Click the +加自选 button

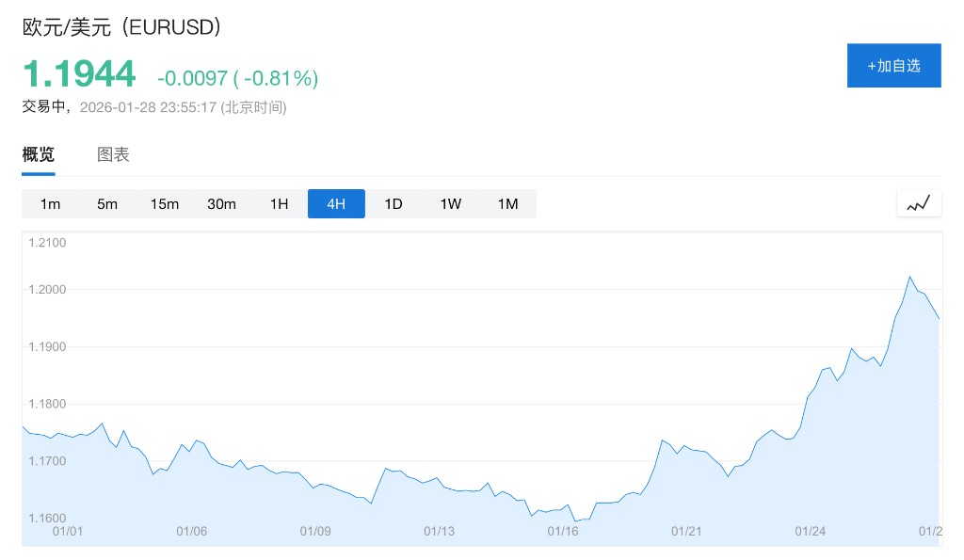893,66
